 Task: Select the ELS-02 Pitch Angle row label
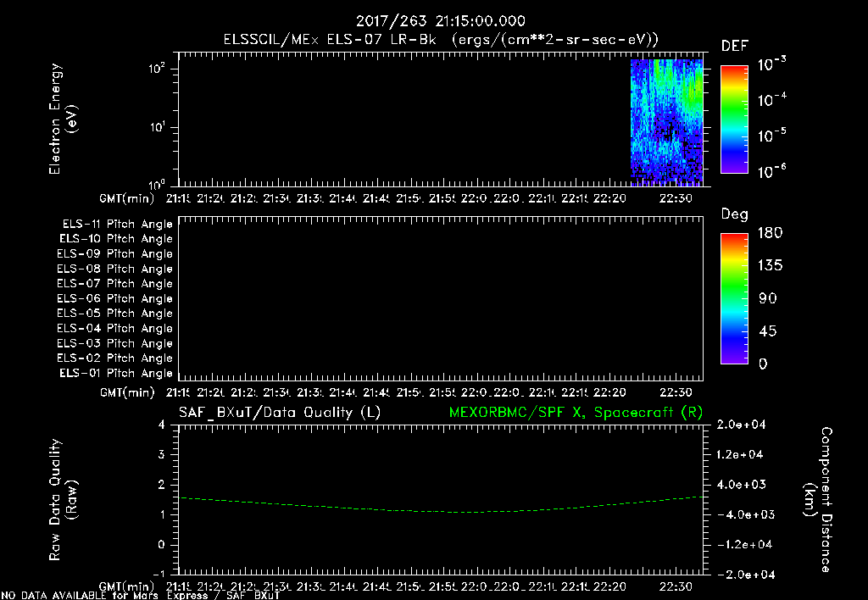(115, 358)
